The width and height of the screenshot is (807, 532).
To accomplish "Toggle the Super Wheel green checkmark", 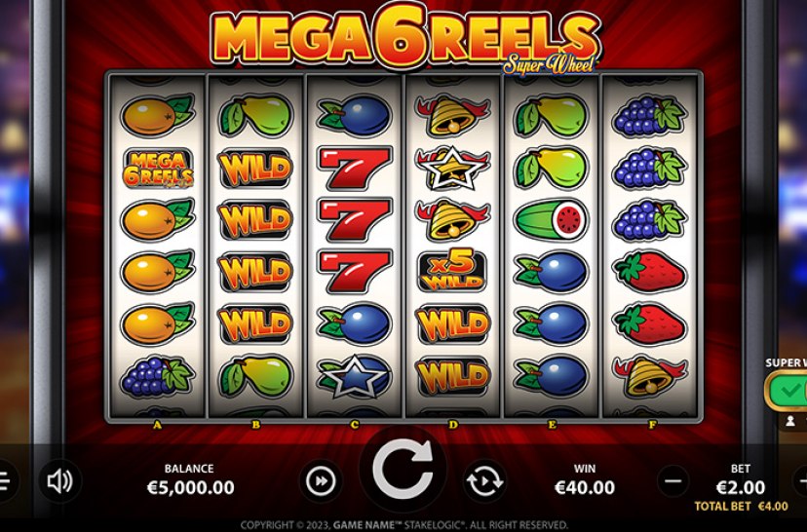I will click(788, 390).
